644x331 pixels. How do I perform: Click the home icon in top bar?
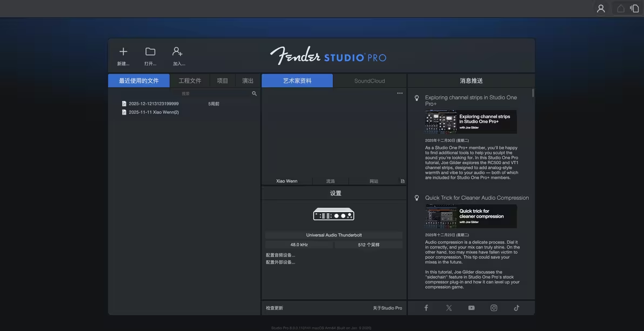point(621,9)
